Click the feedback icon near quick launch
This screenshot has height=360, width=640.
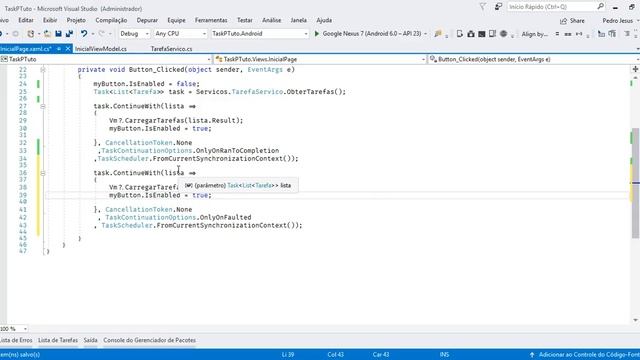(x=498, y=7)
